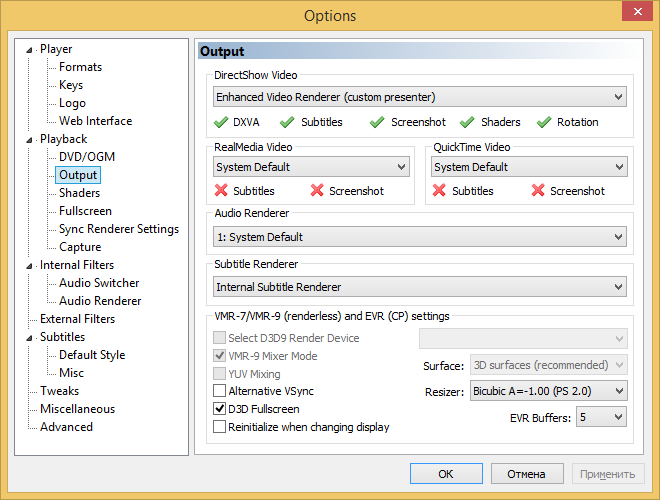Image resolution: width=660 pixels, height=500 pixels.
Task: Click the green Rotation checkmark icon
Action: click(x=544, y=122)
